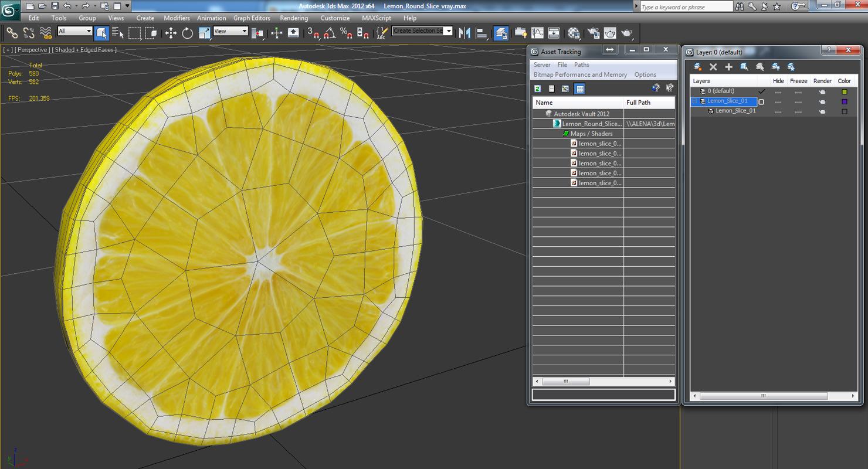Toggle Hide for the 0 (default) layer
Image resolution: width=868 pixels, height=469 pixels.
click(x=778, y=92)
